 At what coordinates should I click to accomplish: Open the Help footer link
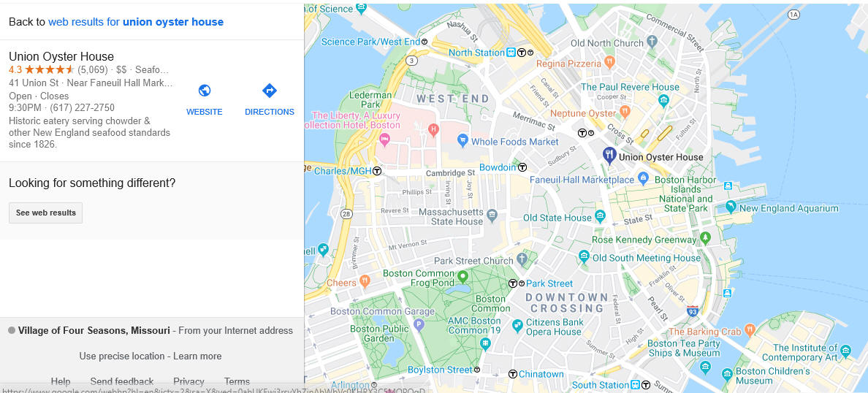pos(61,381)
